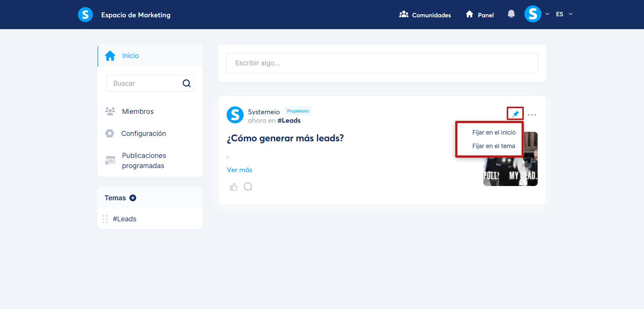
Task: Select Inicio in the sidebar
Action: (x=150, y=56)
